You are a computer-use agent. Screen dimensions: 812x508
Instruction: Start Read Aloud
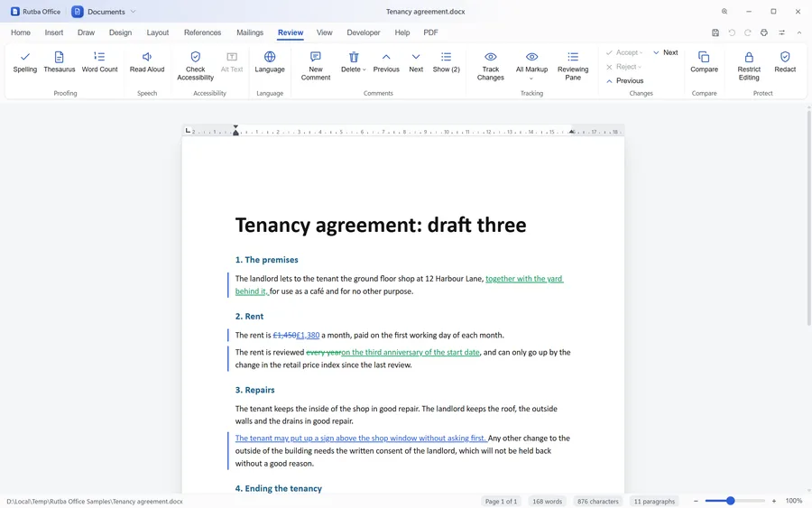coord(146,62)
